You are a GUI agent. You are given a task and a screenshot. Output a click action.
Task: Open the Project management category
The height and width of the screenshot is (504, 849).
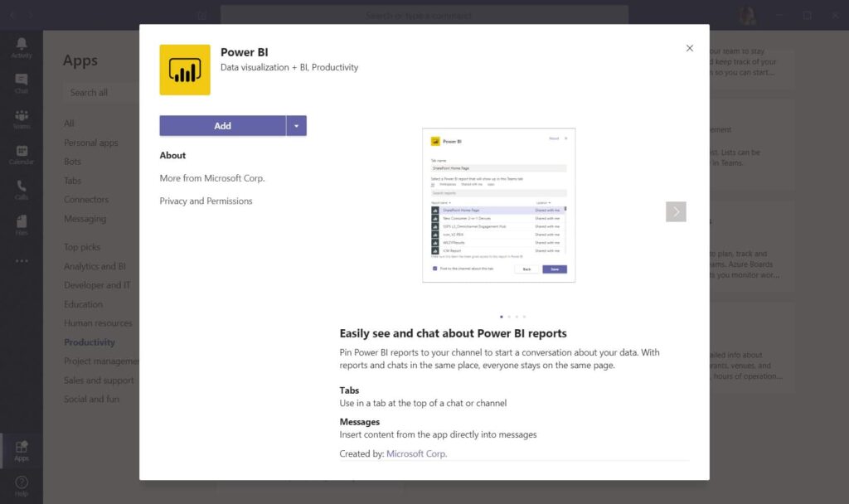pos(101,361)
